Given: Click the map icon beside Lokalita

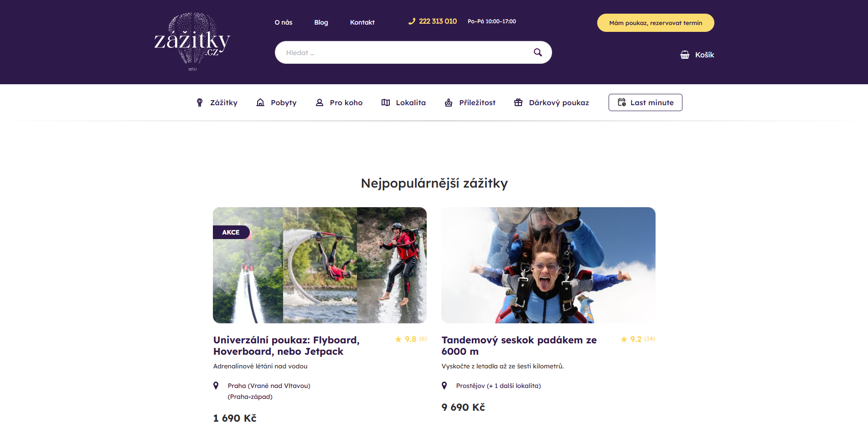Looking at the screenshot, I should (x=386, y=102).
